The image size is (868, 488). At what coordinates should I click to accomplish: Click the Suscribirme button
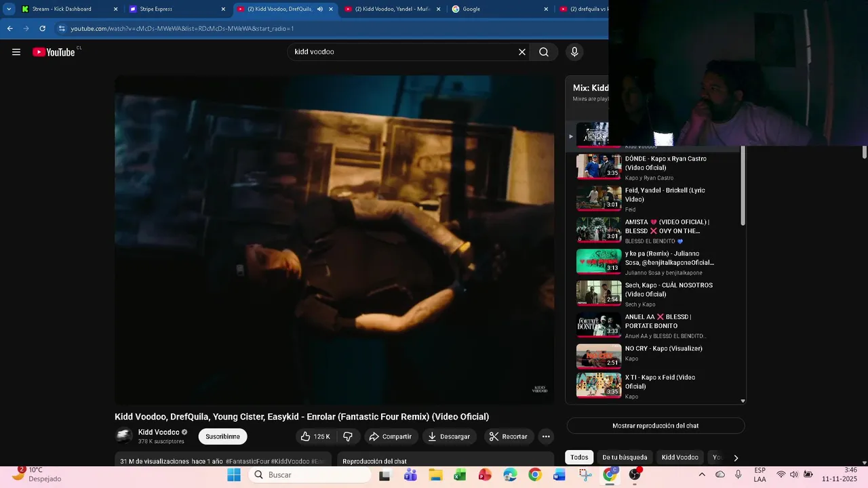(x=223, y=436)
